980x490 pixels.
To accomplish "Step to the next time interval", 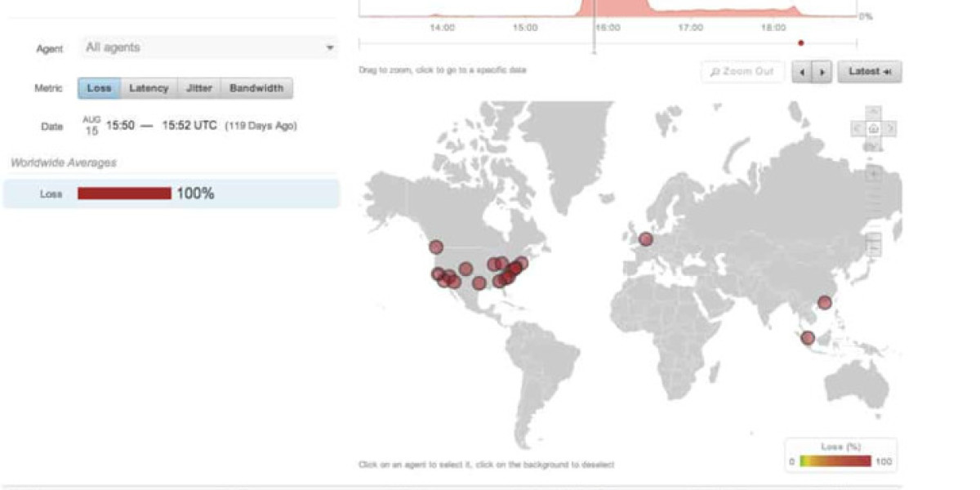I will 822,72.
